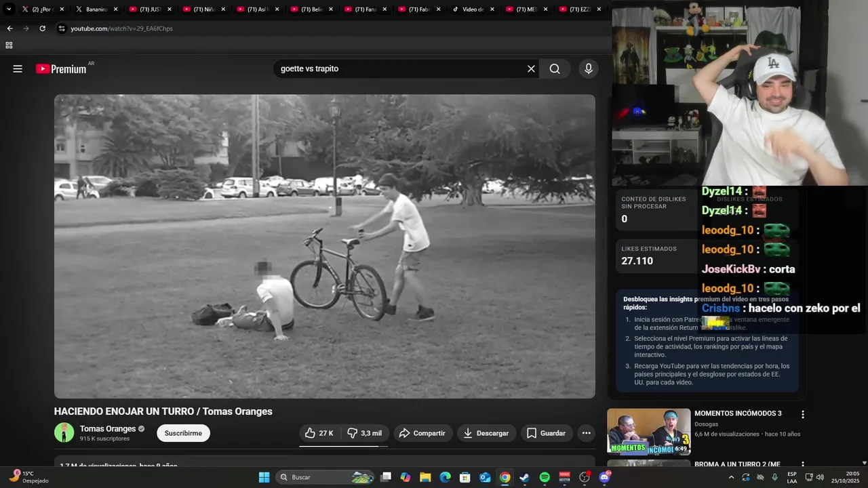Select 'CONTEO DE DISLIKES SIN PROCESAR' text
This screenshot has width=868, height=488.
point(654,203)
